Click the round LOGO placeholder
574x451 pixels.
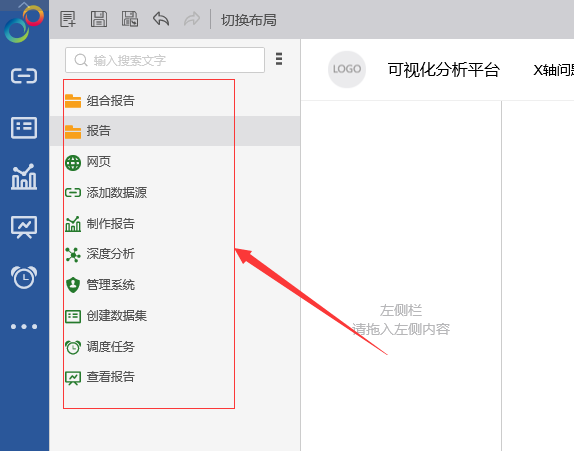coord(347,69)
